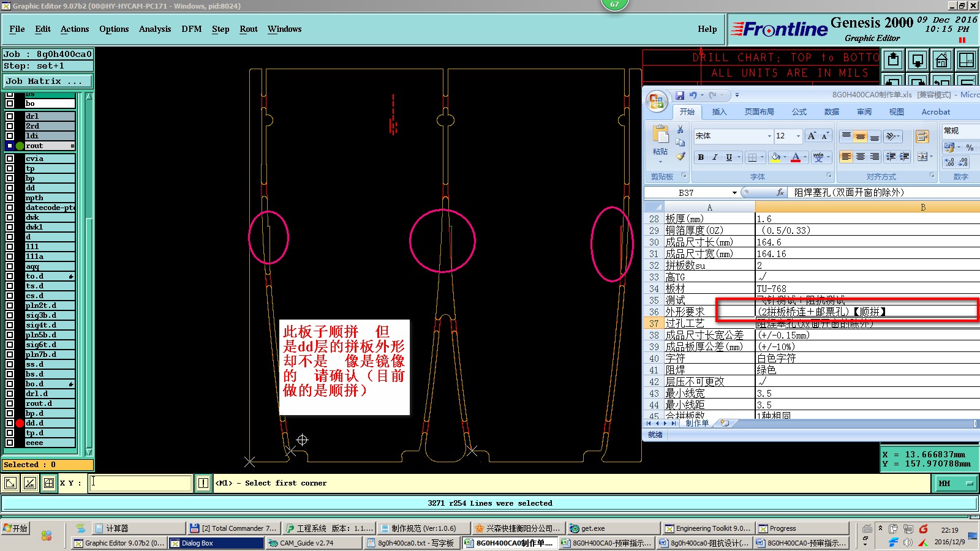The height and width of the screenshot is (551, 980).
Task: Click the exclamation mark icon beside XY field
Action: pyautogui.click(x=203, y=483)
